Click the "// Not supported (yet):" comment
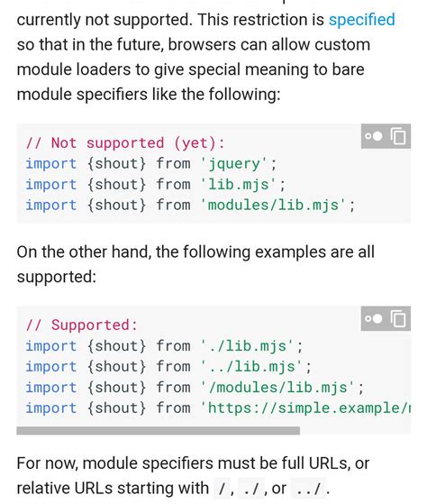Viewport: 427px width, 504px height. point(125,143)
